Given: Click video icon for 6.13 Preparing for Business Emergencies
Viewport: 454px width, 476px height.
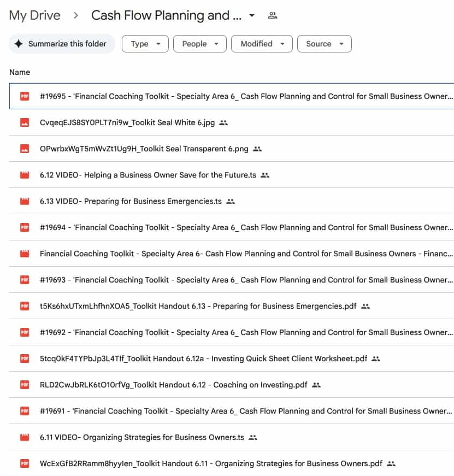Looking at the screenshot, I should click(24, 201).
